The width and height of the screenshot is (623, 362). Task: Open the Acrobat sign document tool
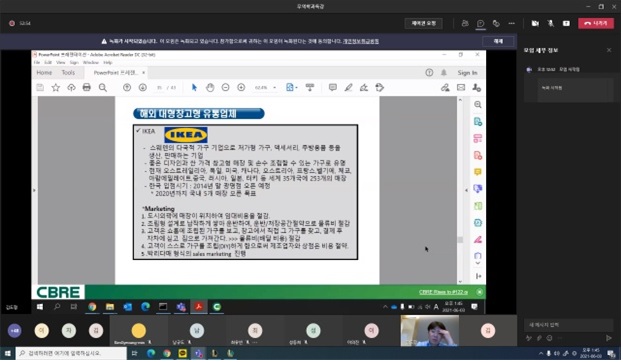[364, 87]
